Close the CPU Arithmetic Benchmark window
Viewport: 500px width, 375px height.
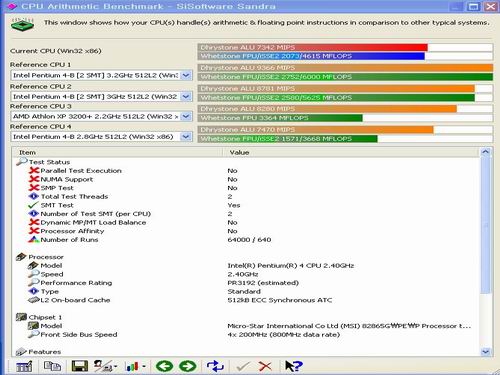(x=490, y=6)
